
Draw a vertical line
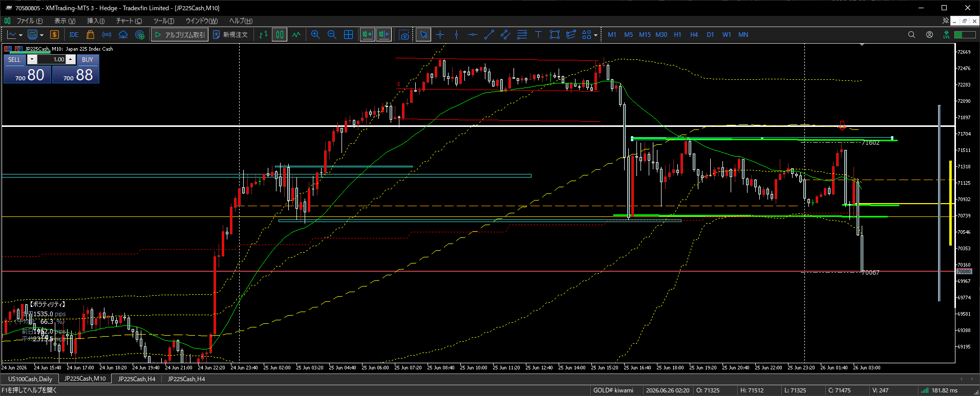coord(456,35)
